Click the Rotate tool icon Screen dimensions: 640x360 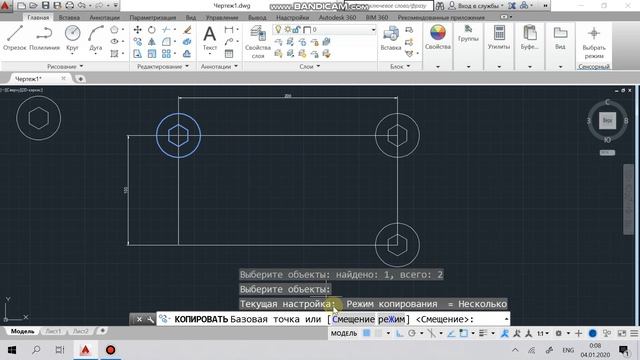(x=151, y=30)
